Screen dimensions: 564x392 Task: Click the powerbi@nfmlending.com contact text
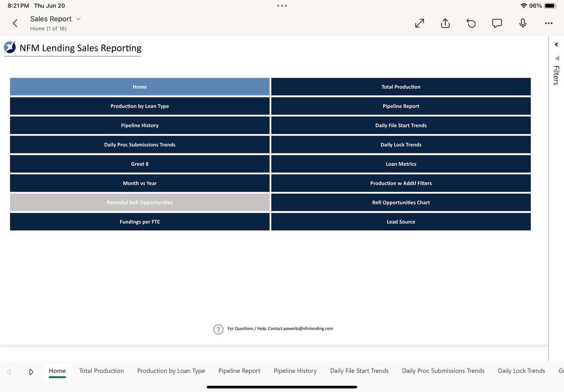tap(308, 329)
